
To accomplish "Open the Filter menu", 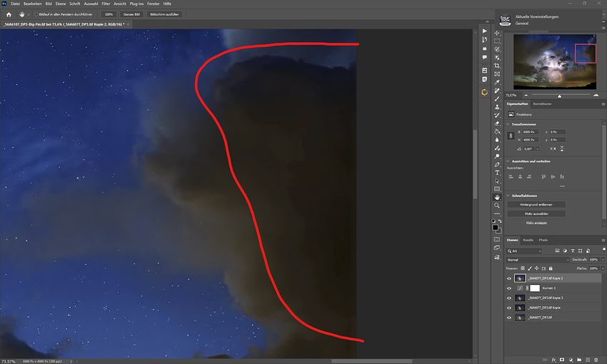I will [x=106, y=4].
